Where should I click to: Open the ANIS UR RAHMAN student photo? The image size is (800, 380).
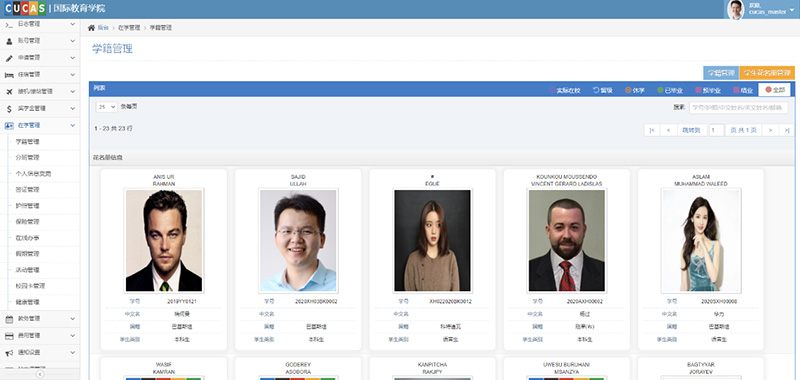[164, 241]
